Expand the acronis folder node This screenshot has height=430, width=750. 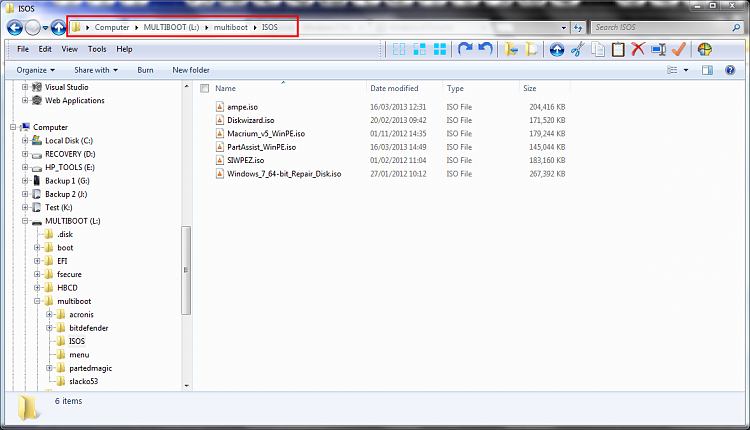[49, 314]
